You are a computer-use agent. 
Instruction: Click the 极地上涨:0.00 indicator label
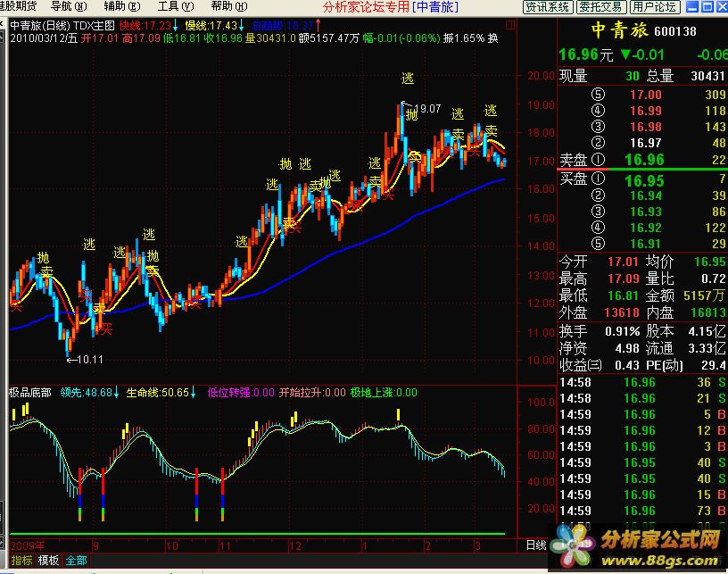(x=384, y=393)
